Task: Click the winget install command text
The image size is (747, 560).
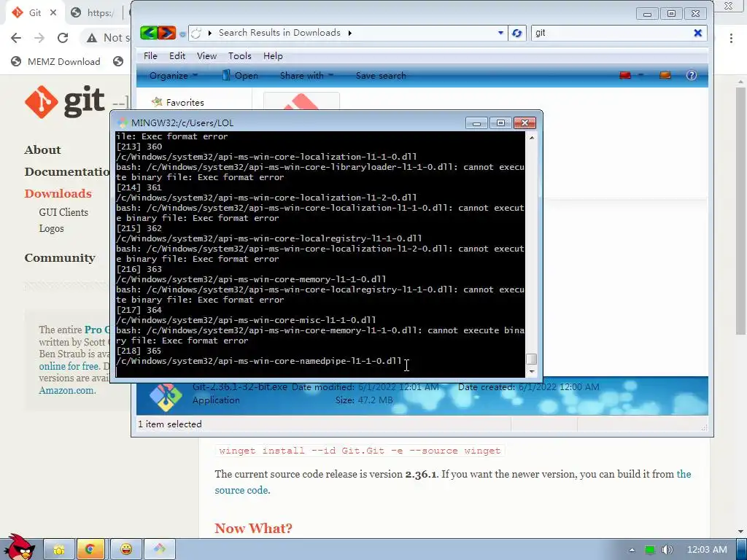Action: point(360,451)
